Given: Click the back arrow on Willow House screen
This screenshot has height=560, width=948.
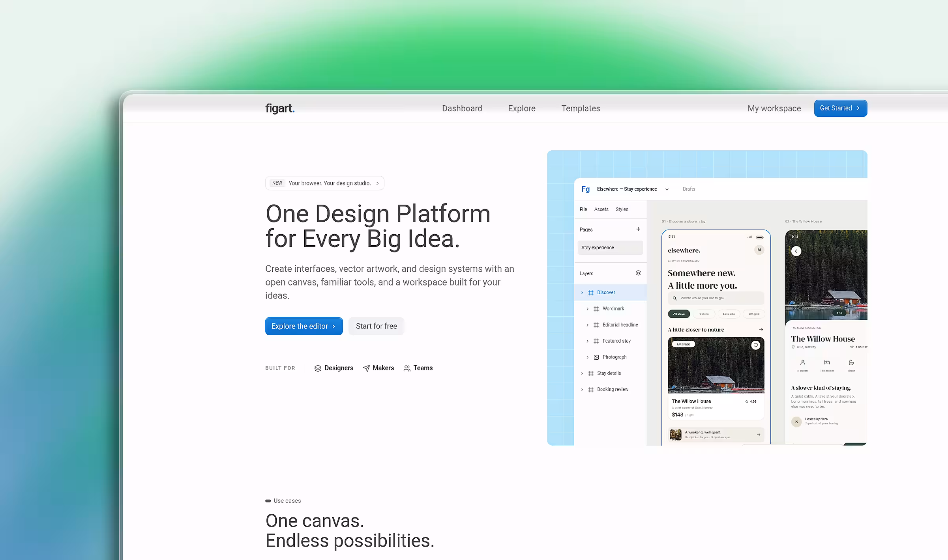Looking at the screenshot, I should point(796,251).
